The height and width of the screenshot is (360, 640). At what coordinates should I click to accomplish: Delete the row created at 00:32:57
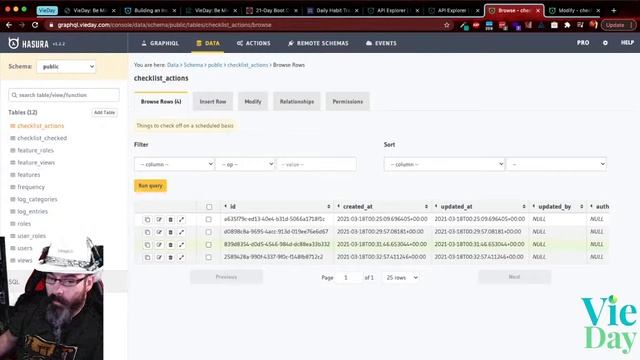pyautogui.click(x=171, y=258)
